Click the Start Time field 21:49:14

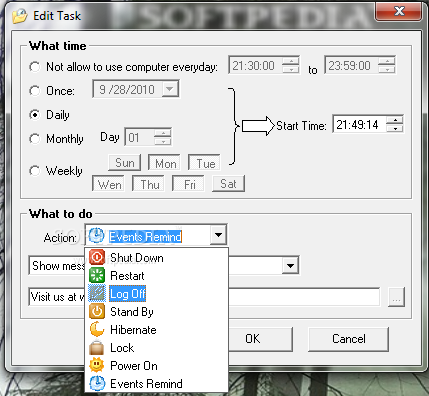pyautogui.click(x=359, y=124)
